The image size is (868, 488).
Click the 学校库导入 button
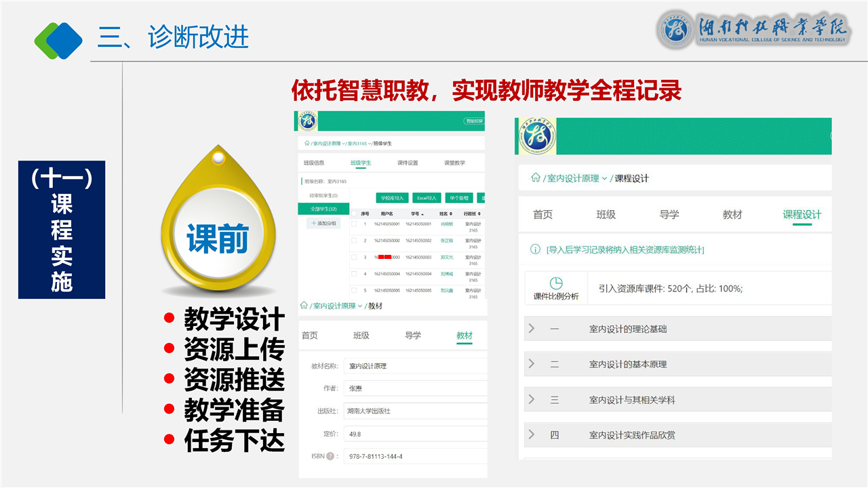coord(392,198)
